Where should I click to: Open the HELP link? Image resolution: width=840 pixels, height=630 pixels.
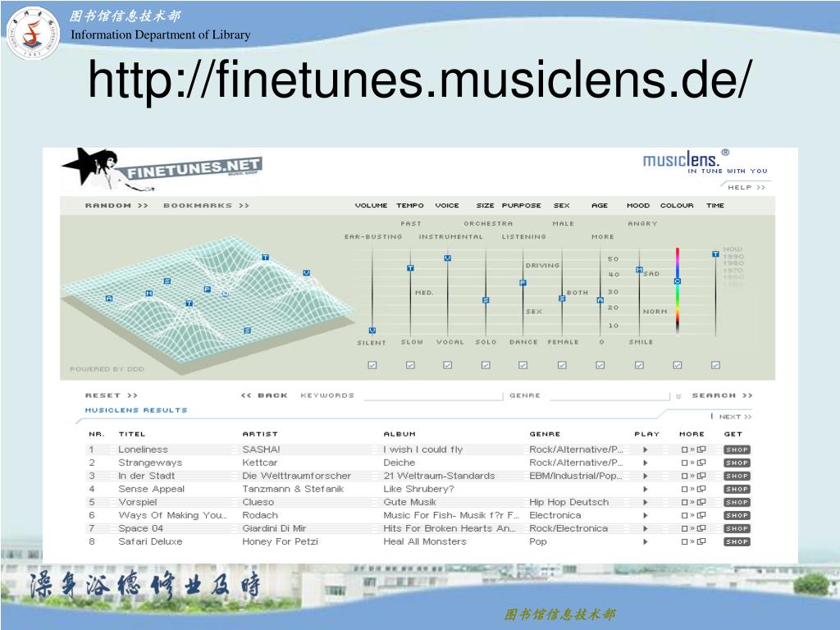click(746, 188)
